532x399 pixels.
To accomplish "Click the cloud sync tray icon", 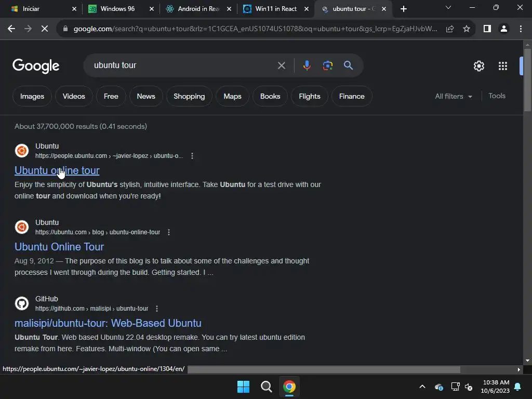I will (x=438, y=387).
